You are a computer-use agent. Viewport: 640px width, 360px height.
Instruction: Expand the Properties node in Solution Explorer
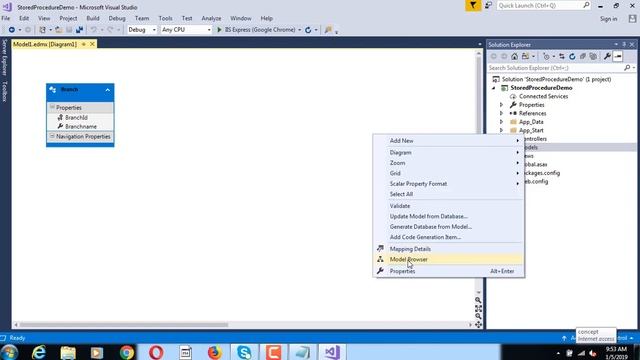[502, 105]
